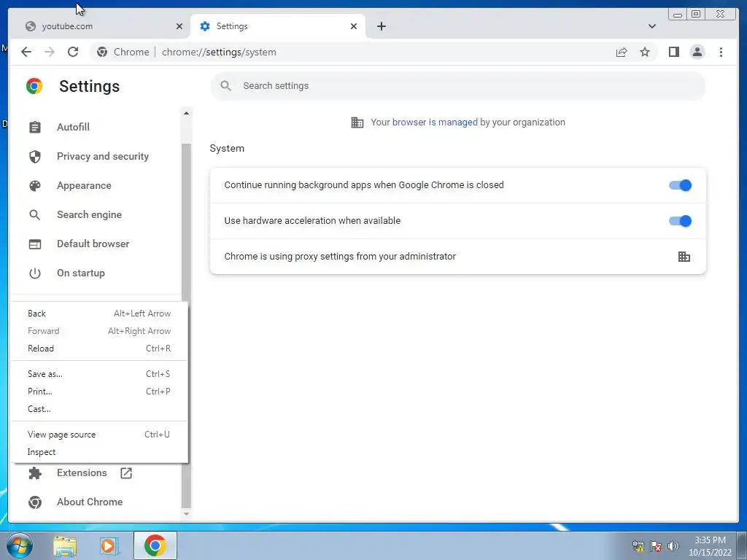Open Search engine settings
Image resolution: width=747 pixels, height=560 pixels.
(x=89, y=215)
